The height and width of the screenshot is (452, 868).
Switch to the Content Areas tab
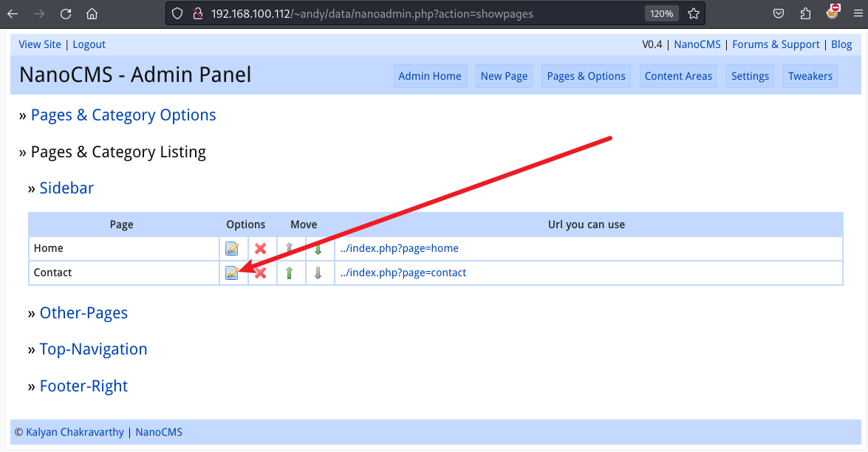(x=678, y=76)
